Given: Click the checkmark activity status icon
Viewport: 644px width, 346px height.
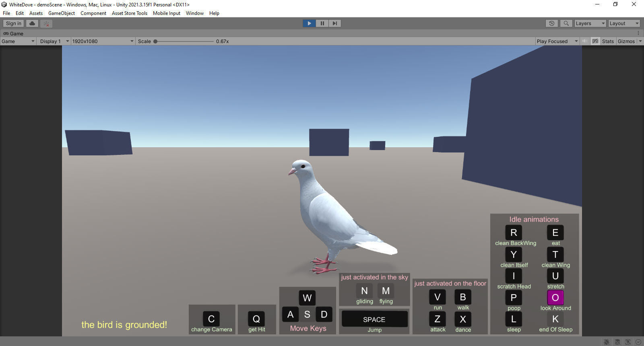Looking at the screenshot, I should (x=638, y=342).
